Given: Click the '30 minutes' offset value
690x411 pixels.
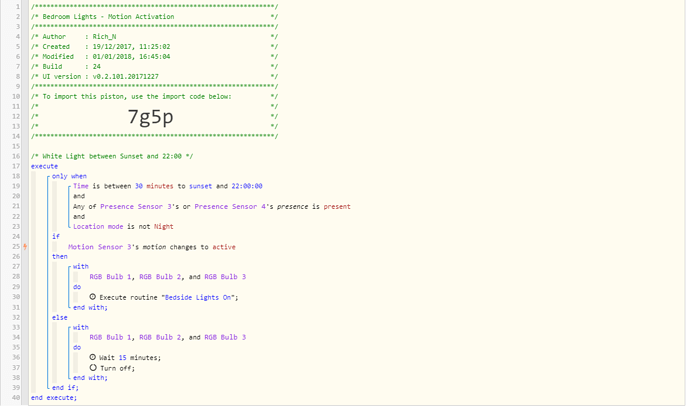Looking at the screenshot, I should coord(154,186).
